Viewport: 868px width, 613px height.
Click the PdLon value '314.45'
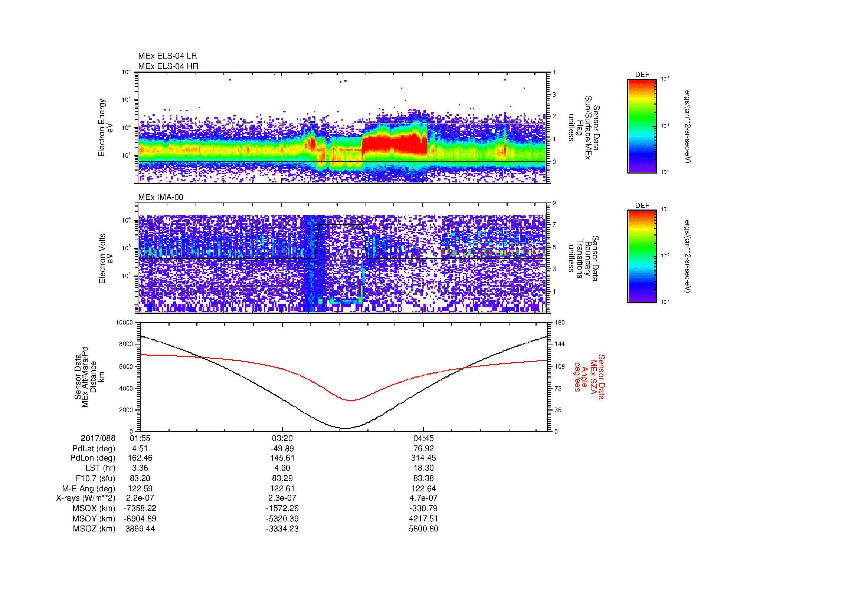point(423,458)
